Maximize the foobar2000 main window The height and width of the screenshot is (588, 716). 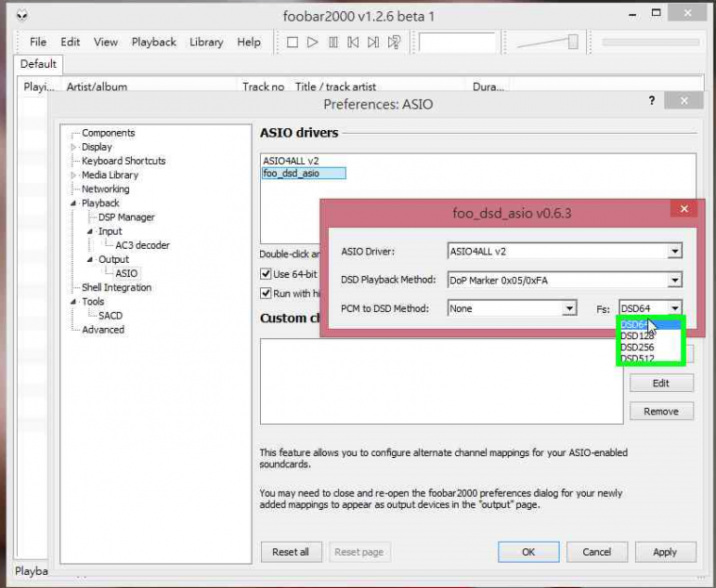(657, 13)
